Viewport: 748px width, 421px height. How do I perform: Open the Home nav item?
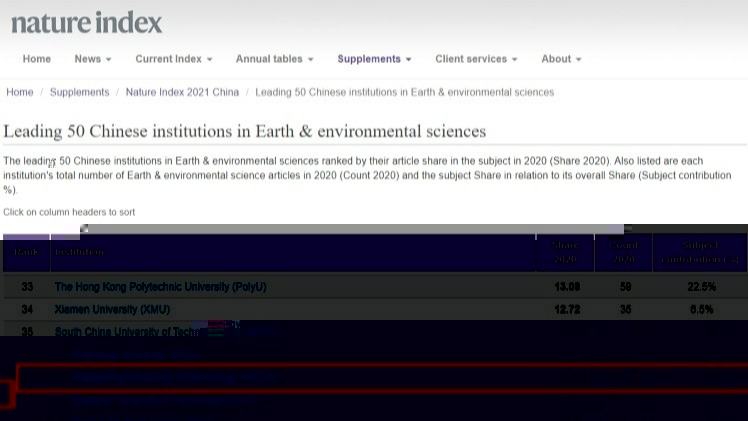click(37, 59)
